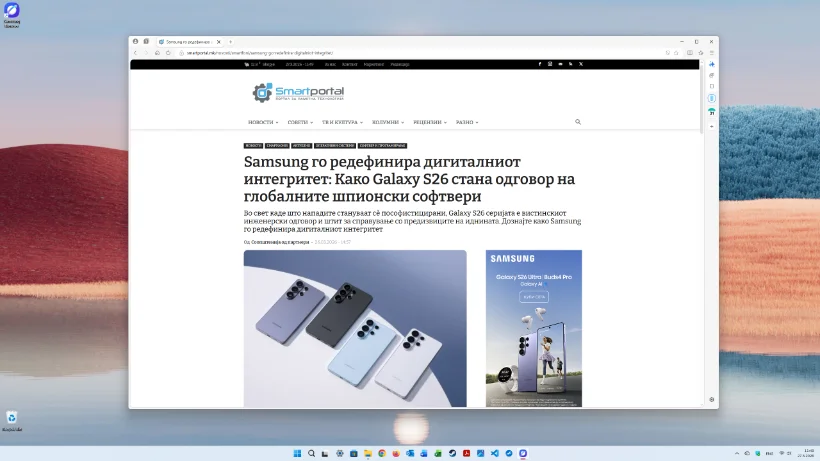Open the browser sidebar settings gear
The width and height of the screenshot is (820, 461).
click(x=712, y=399)
